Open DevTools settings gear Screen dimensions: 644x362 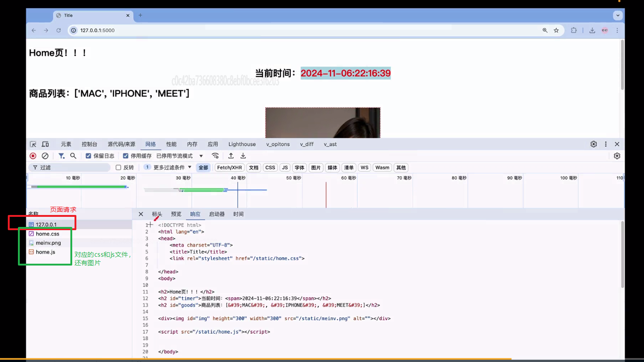pos(594,144)
